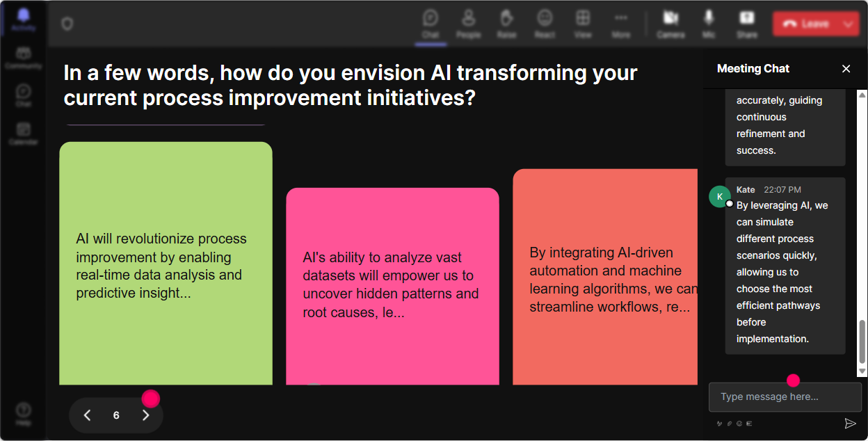Start sharing with the Share button
868x441 pixels.
(x=747, y=24)
